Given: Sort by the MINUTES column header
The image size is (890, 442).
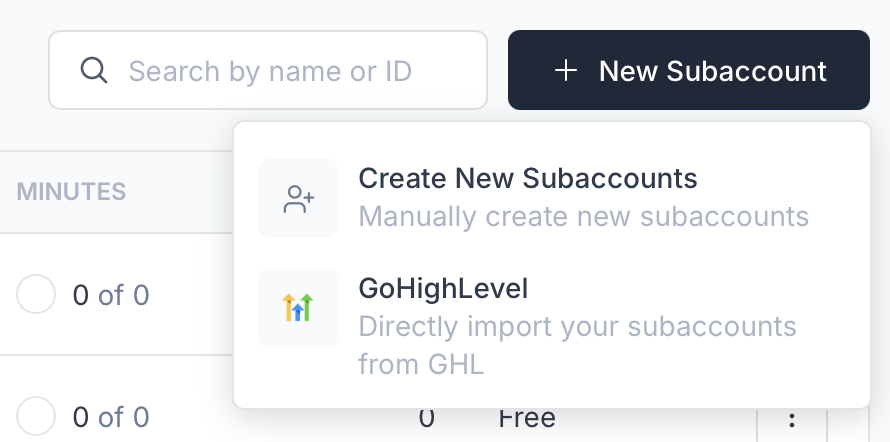Looking at the screenshot, I should (x=71, y=191).
